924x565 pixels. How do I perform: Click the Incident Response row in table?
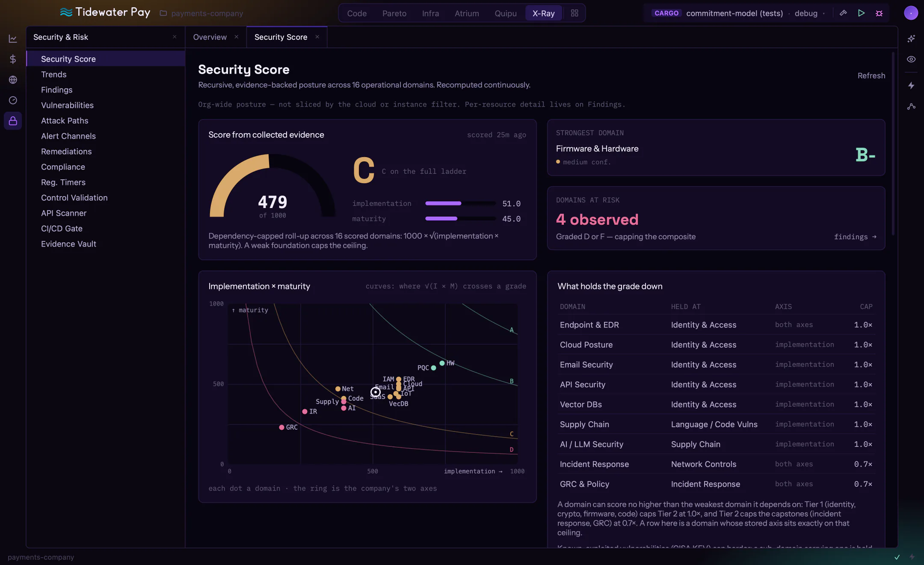pos(716,464)
